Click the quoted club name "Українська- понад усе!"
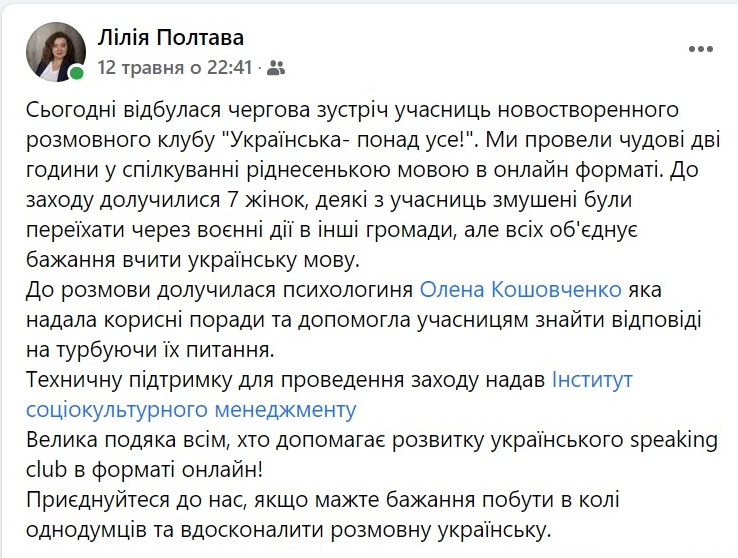This screenshot has width=738, height=558. 350,140
